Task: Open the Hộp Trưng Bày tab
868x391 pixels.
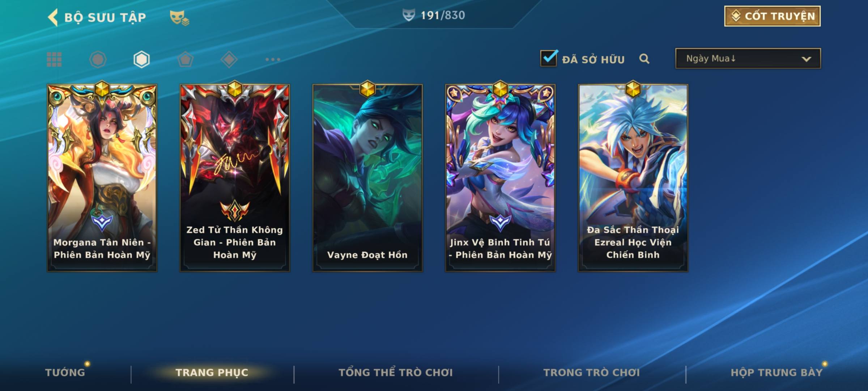Action: click(776, 373)
